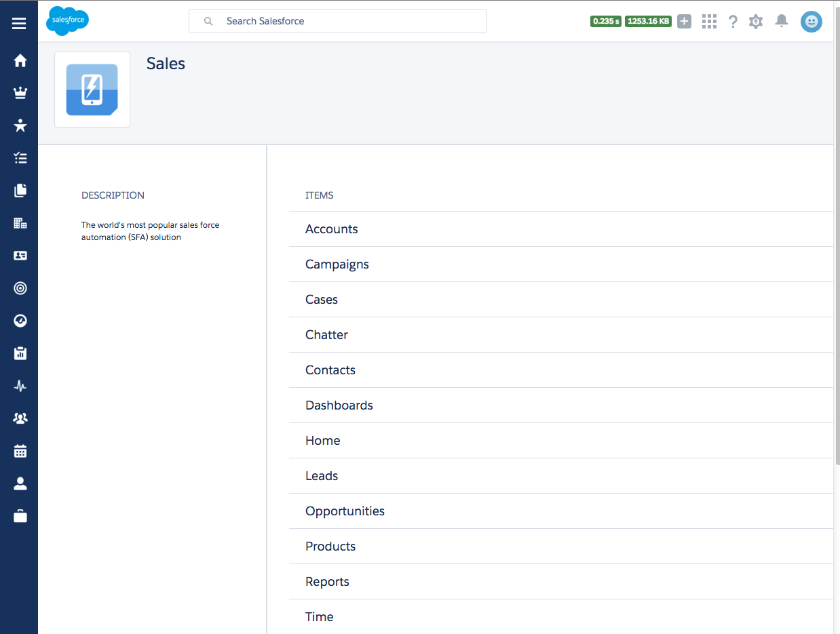This screenshot has width=840, height=634.
Task: Open the hamburger navigation menu
Action: click(19, 24)
